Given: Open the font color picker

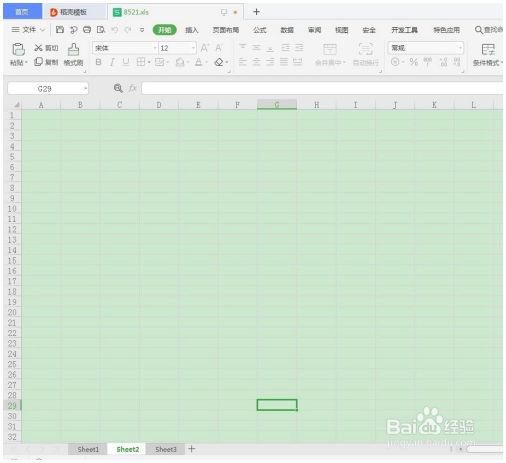Looking at the screenshot, I should click(x=198, y=62).
